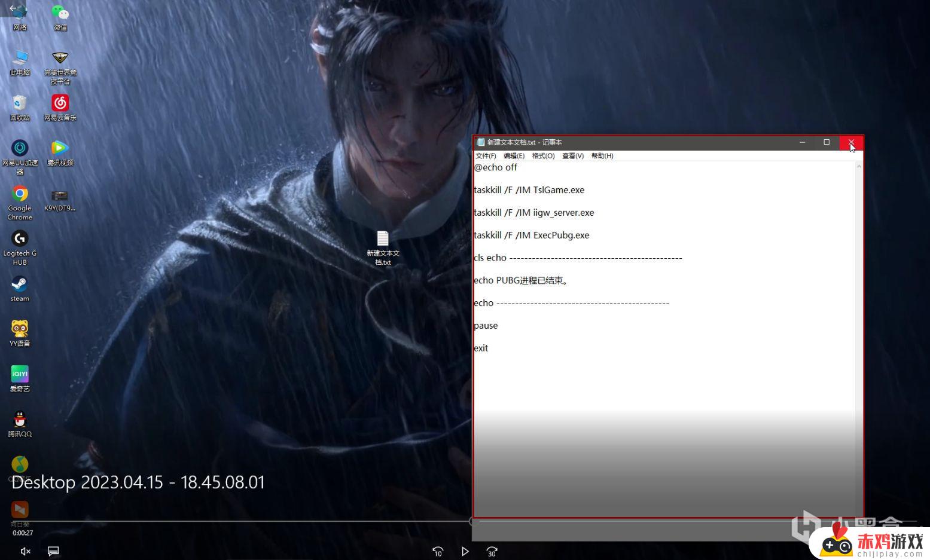930x560 pixels.
Task: Open 爱奇艺 iQIYI desktop shortcut
Action: (x=20, y=378)
